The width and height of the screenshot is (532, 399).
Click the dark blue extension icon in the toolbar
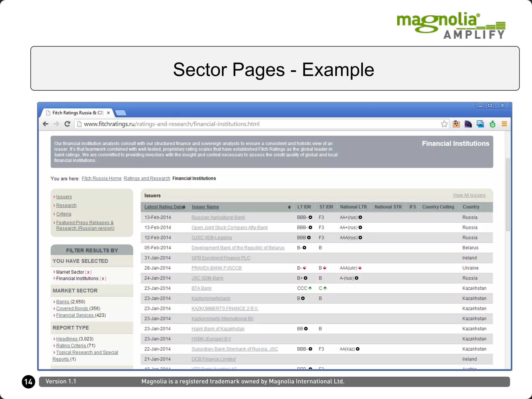point(468,124)
